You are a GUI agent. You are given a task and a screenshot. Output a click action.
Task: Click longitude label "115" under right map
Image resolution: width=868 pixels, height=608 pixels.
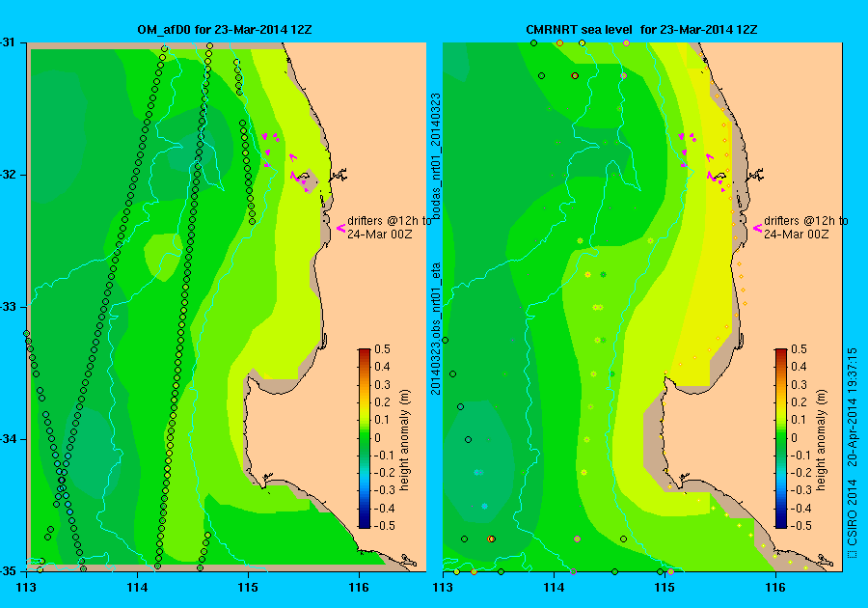[665, 588]
